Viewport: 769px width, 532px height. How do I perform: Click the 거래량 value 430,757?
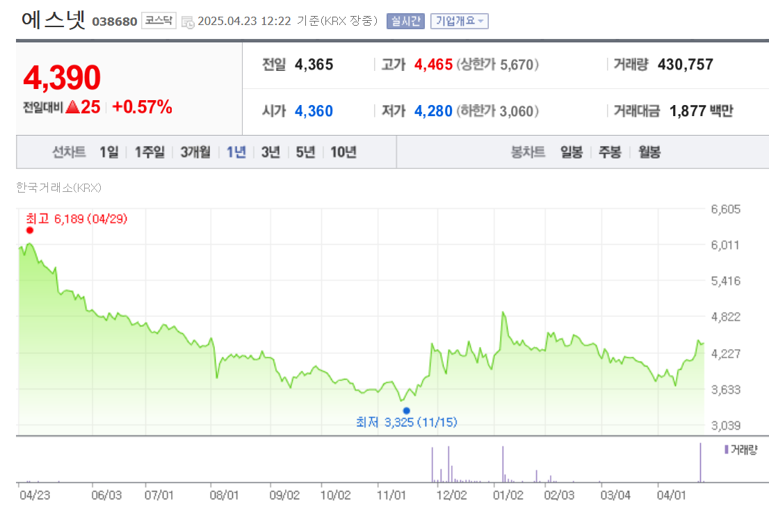685,64
